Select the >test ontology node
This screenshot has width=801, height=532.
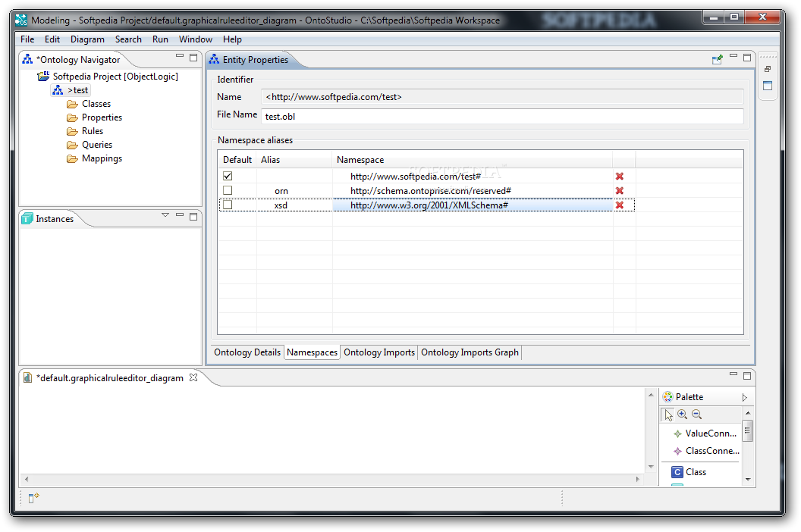point(71,90)
